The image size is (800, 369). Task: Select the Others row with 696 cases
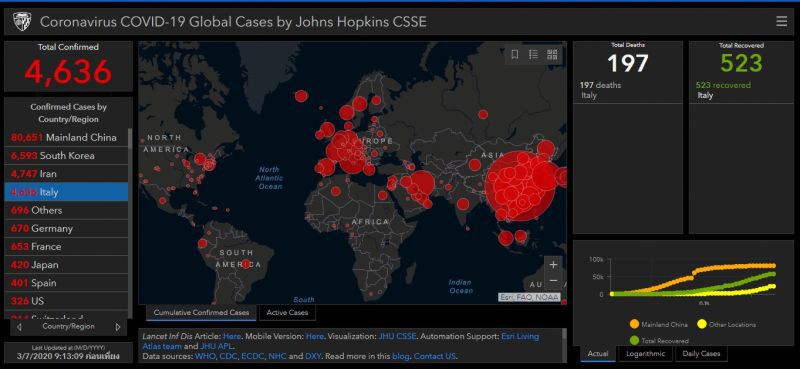click(66, 210)
